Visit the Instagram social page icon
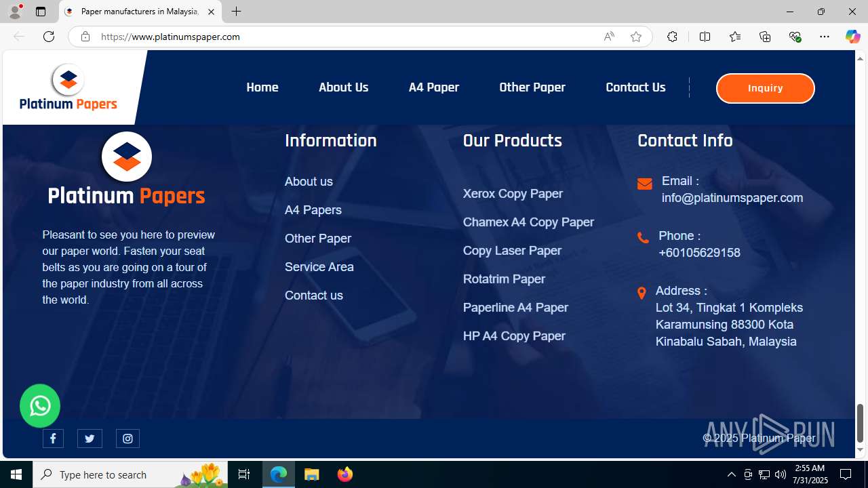 [x=127, y=439]
